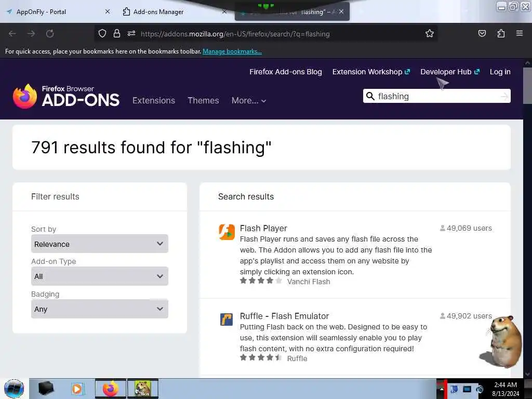
Task: Reload the page with the refresh icon
Action: (x=50, y=34)
